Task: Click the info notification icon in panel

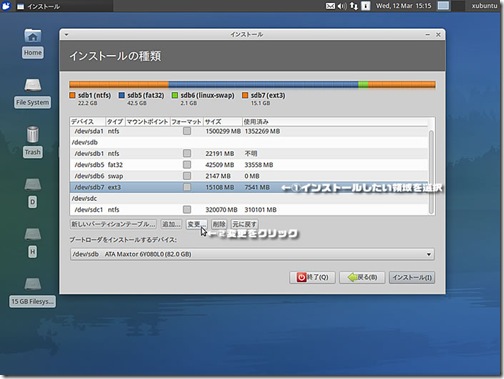Action: [366, 6]
